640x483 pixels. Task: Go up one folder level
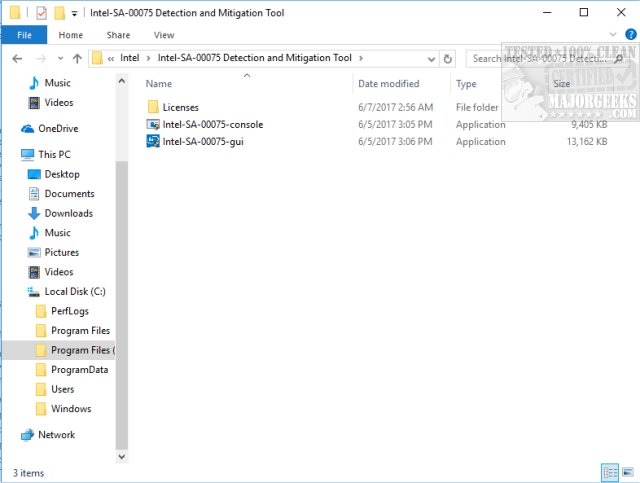point(77,59)
